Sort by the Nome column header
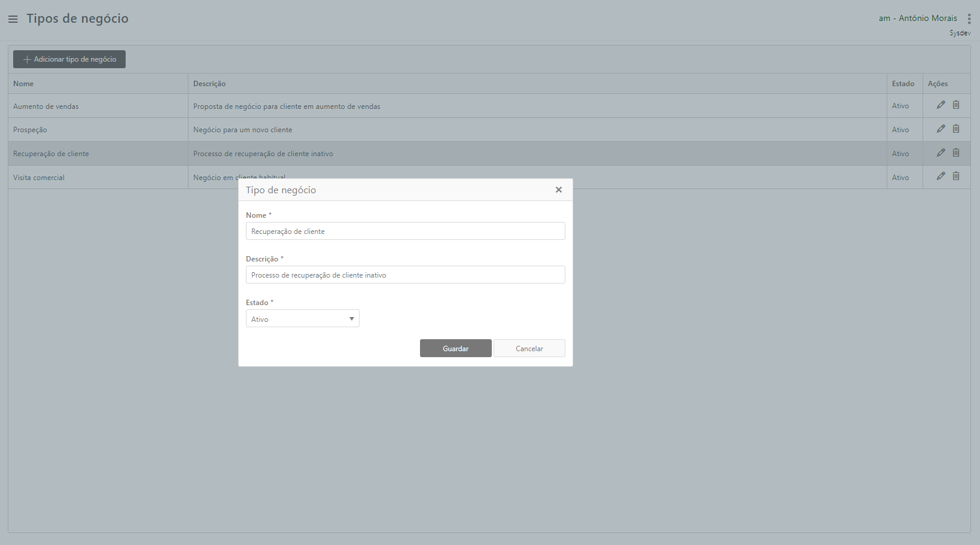 point(23,84)
